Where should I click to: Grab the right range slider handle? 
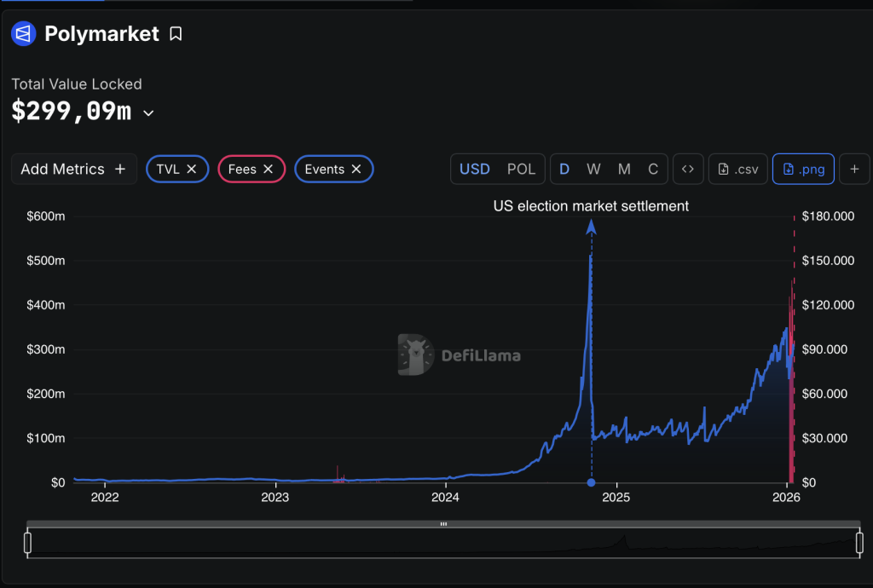click(859, 543)
